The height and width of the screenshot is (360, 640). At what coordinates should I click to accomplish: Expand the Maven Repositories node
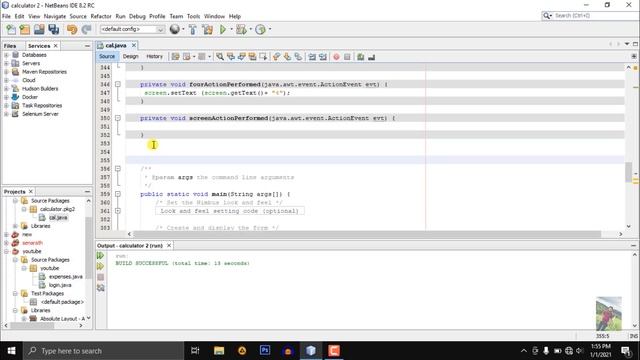click(6, 72)
